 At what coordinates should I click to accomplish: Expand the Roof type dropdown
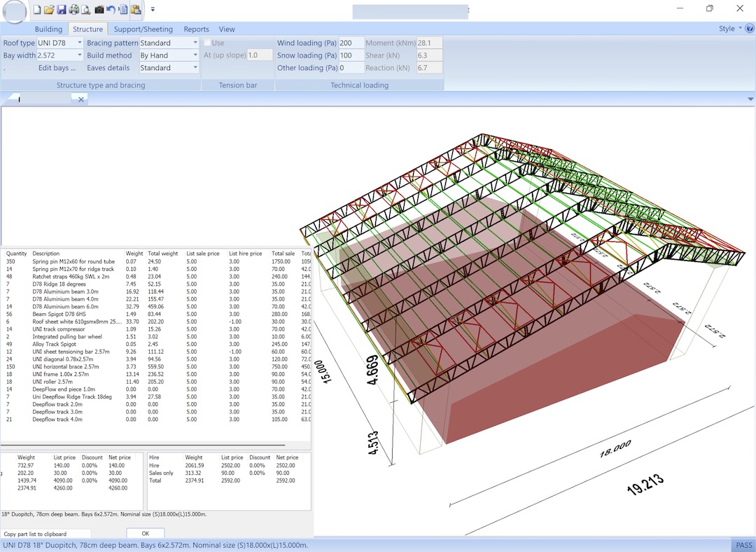pos(80,43)
